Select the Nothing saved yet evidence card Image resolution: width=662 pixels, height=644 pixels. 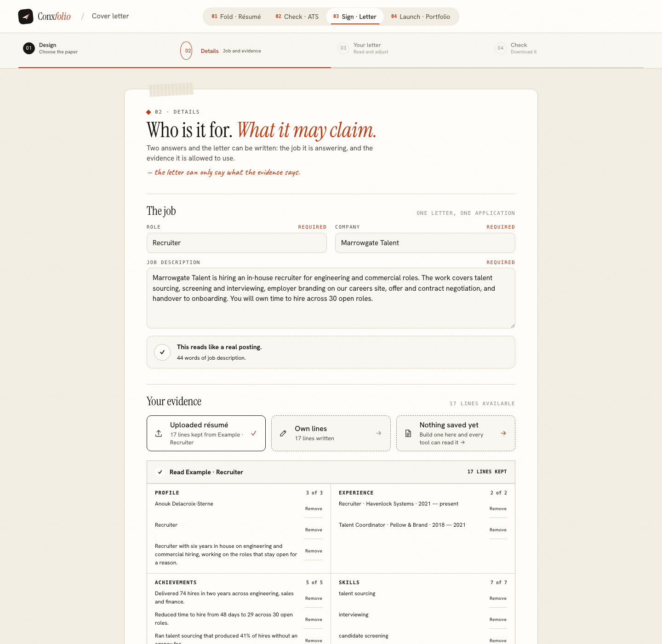(x=456, y=433)
